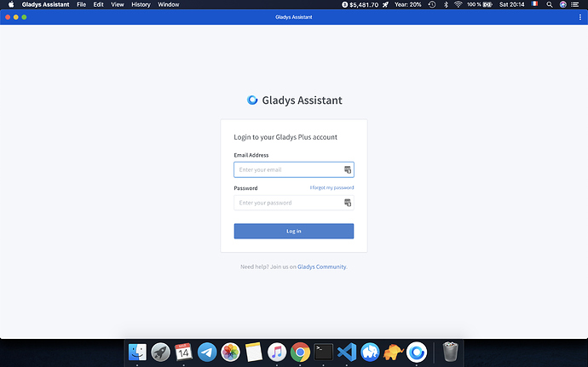This screenshot has height=367, width=588.
Task: Open blue elephant database app in dock
Action: (370, 353)
